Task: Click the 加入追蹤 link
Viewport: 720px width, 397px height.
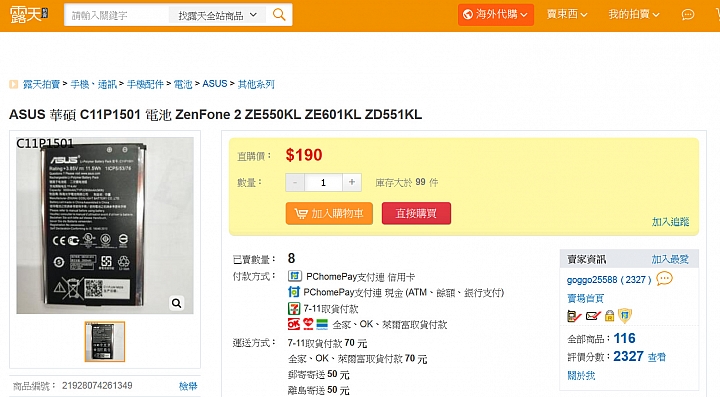Action: 670,222
